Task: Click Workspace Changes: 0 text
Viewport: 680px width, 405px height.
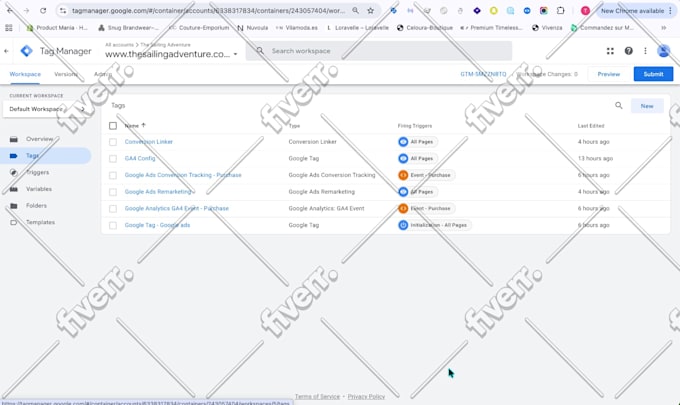Action: [x=547, y=74]
